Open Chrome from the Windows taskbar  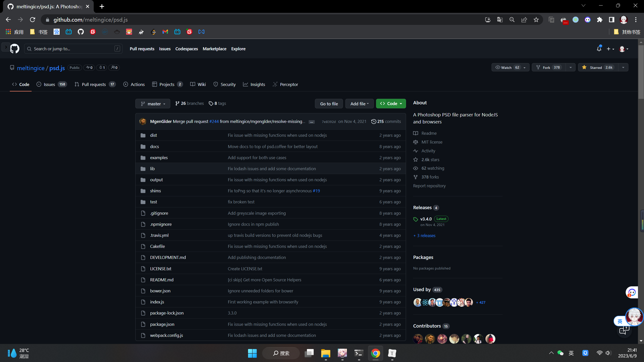pos(375,353)
